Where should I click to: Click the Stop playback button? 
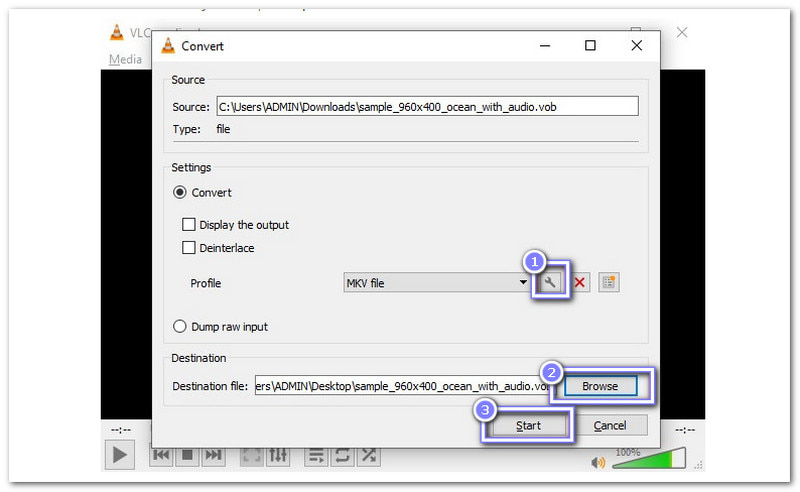(187, 455)
